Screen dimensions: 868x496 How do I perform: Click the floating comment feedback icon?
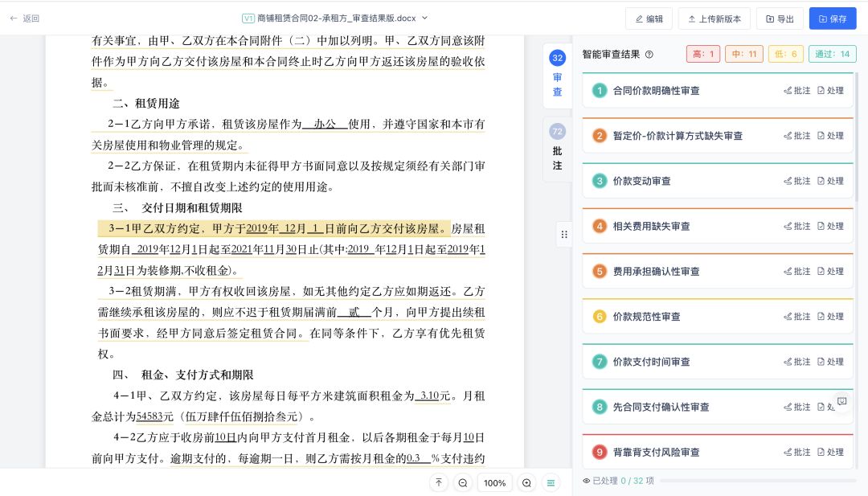tap(841, 401)
